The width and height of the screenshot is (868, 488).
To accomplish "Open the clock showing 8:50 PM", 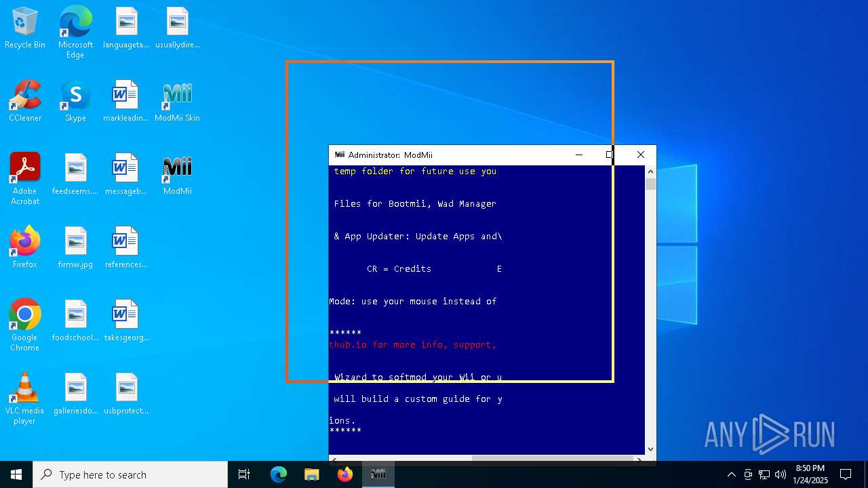I will coord(810,474).
